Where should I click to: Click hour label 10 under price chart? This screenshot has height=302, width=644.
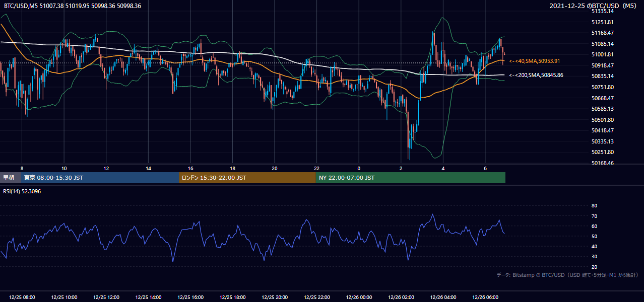[x=64, y=168]
